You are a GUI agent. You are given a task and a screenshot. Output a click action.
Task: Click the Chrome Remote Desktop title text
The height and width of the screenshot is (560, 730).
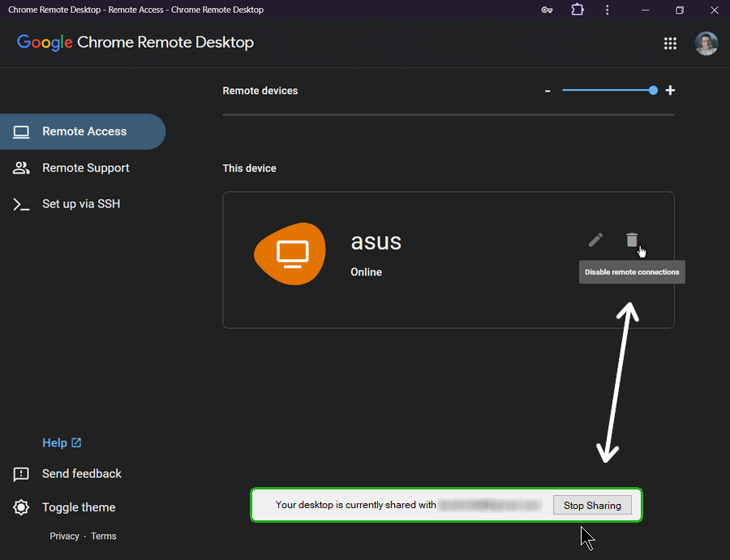[x=165, y=42]
